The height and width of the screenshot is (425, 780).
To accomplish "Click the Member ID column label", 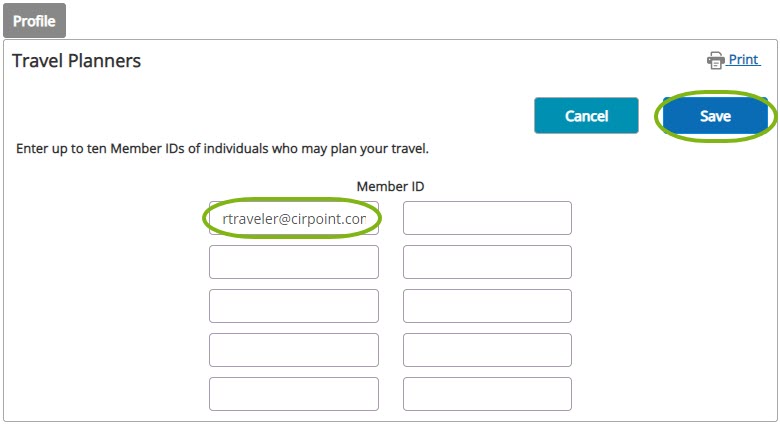I will [x=390, y=187].
